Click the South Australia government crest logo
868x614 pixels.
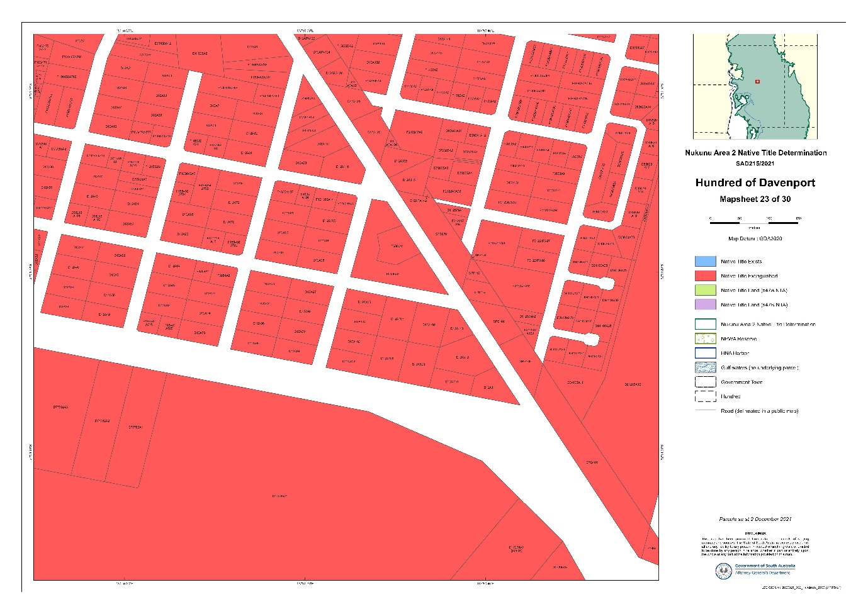click(723, 571)
